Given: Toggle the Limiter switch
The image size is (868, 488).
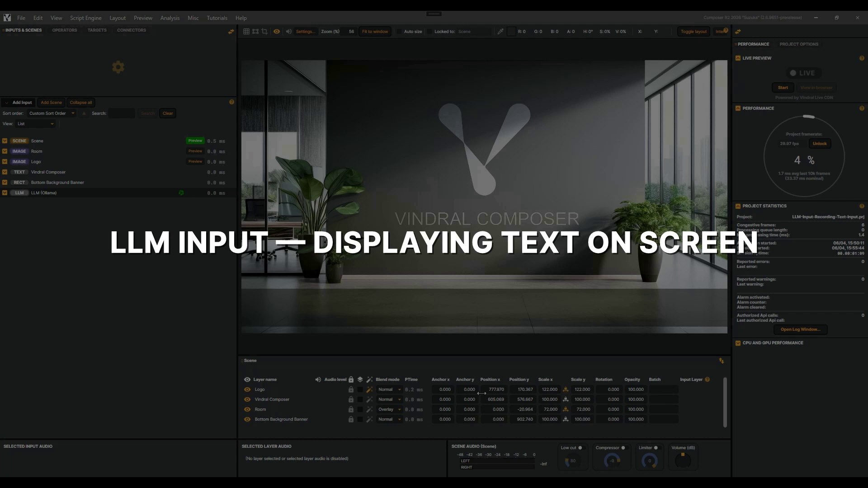Looking at the screenshot, I should point(657,448).
